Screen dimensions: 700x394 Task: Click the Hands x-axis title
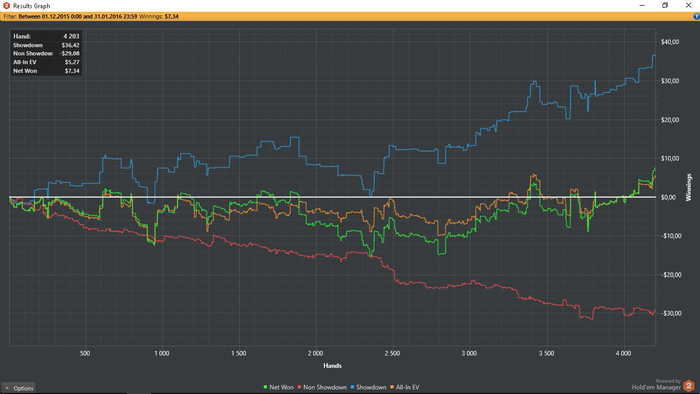[332, 365]
